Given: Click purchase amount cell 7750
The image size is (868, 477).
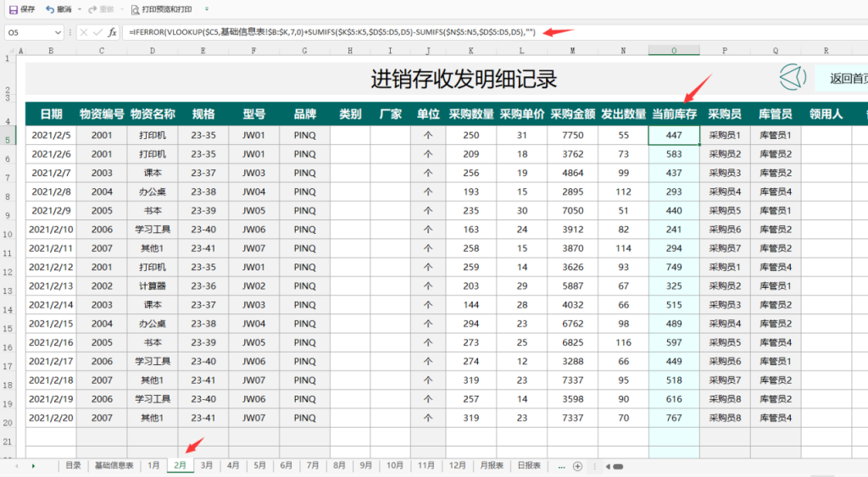Looking at the screenshot, I should point(572,135).
